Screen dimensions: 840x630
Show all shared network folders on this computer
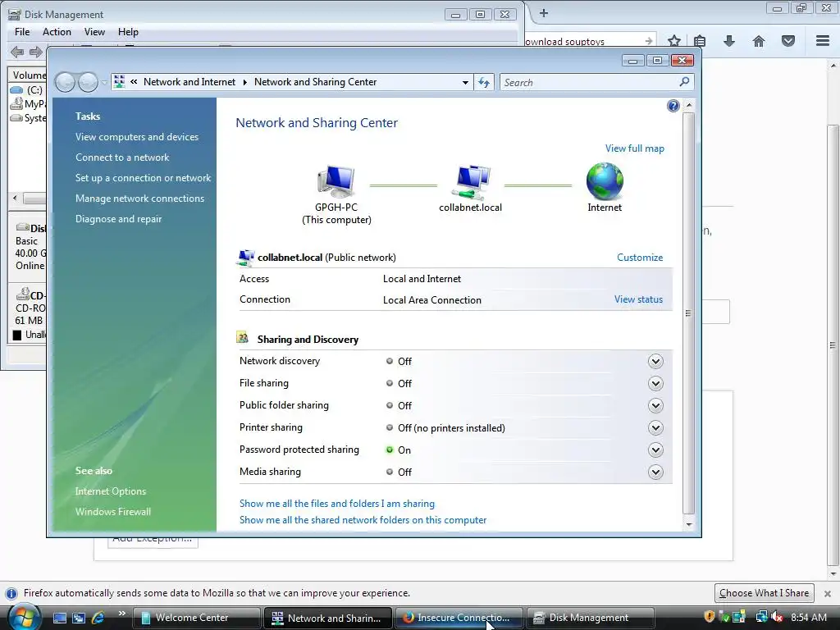(x=363, y=520)
